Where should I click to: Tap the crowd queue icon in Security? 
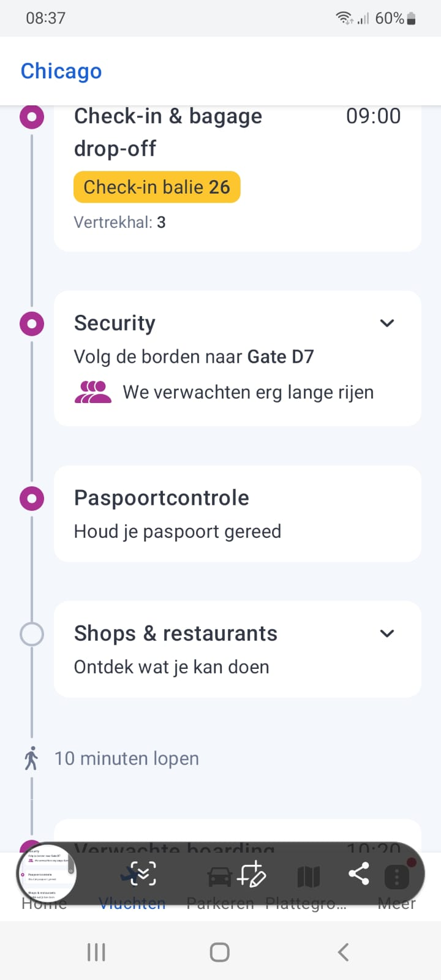(92, 392)
